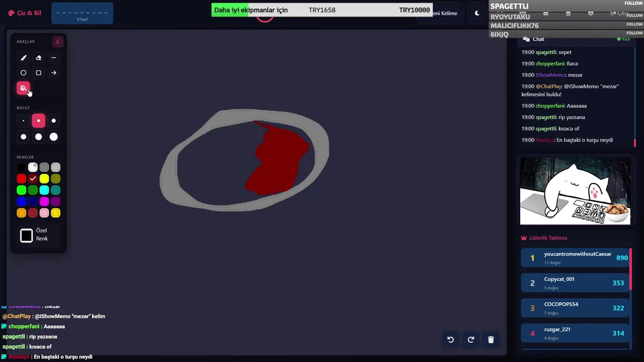Clear canvas with the trash icon

[491, 340]
